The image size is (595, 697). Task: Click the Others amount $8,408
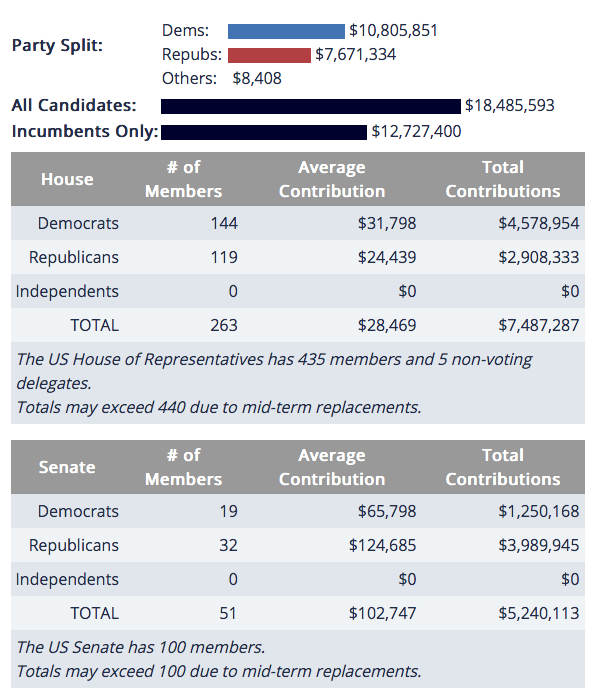257,79
